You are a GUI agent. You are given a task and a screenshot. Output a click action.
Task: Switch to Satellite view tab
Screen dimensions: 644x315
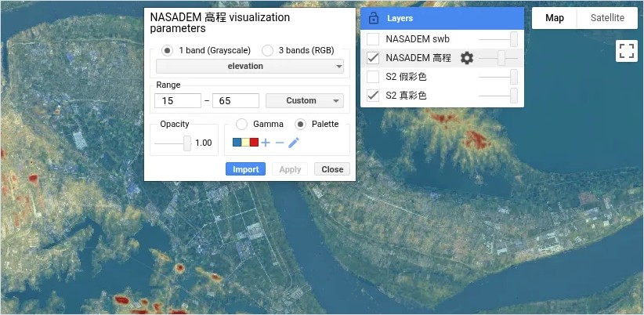point(607,18)
